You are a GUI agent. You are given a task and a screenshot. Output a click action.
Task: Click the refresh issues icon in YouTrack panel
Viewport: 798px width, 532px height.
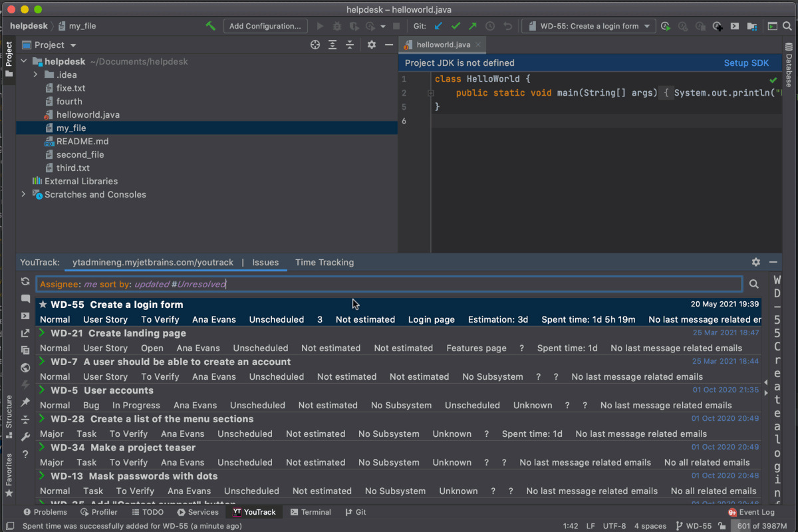point(25,281)
